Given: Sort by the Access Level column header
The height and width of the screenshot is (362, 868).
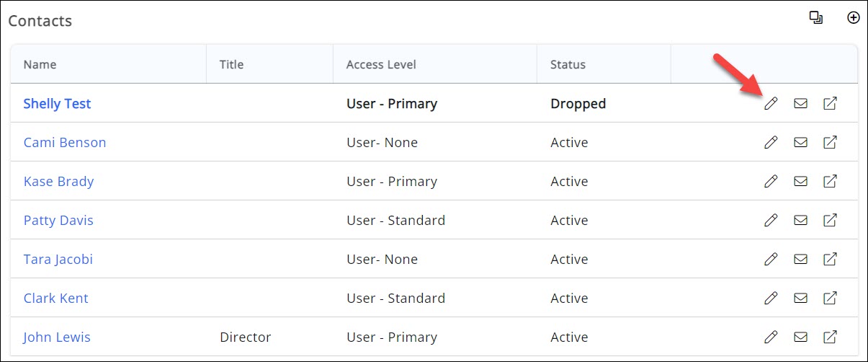Looking at the screenshot, I should click(381, 65).
